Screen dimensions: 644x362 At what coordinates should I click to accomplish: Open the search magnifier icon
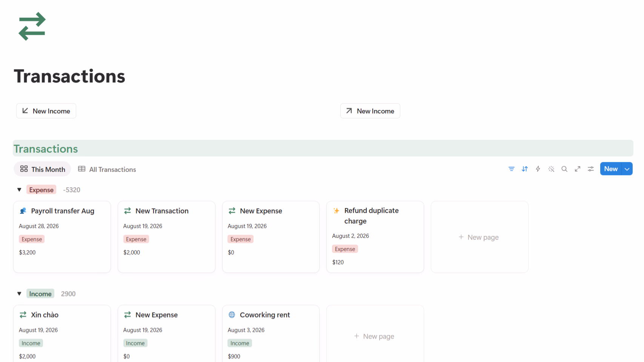pos(564,169)
